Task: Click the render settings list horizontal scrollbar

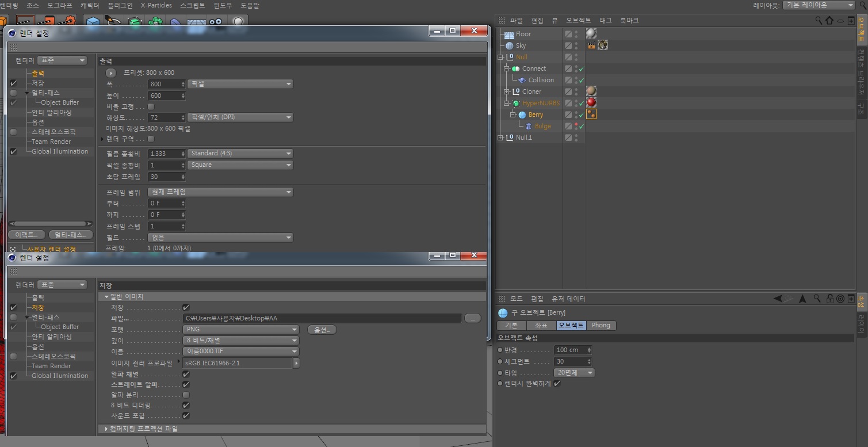Action: click(51, 224)
